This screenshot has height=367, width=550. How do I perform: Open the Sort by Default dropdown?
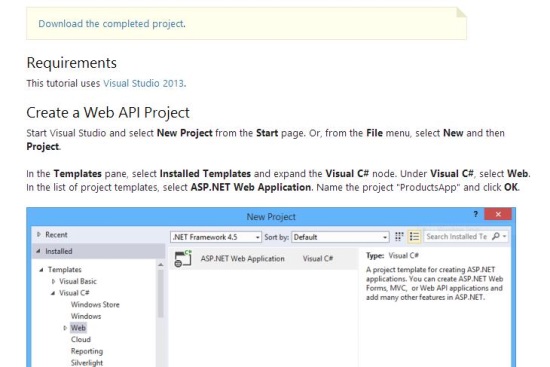click(x=340, y=237)
